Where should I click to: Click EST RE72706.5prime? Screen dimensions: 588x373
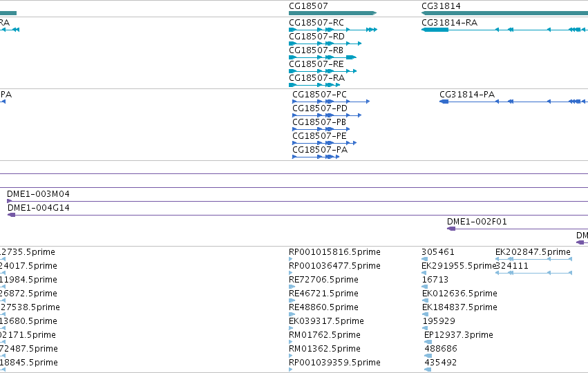coord(323,280)
